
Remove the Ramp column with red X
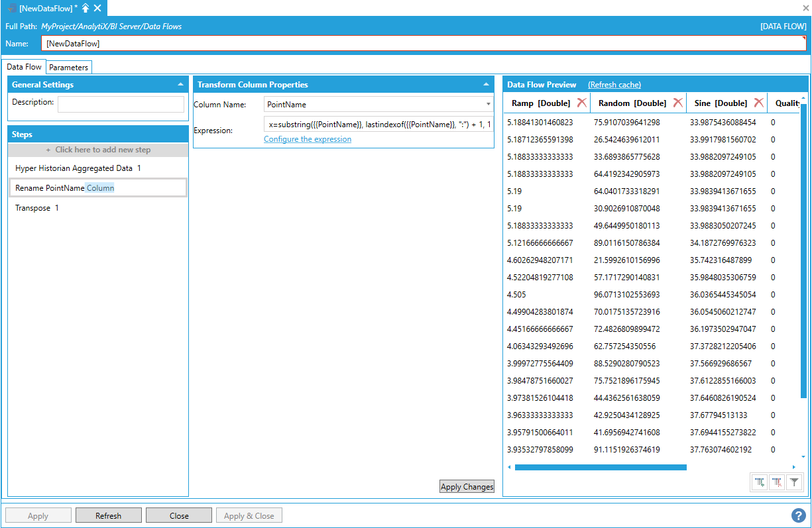click(581, 103)
